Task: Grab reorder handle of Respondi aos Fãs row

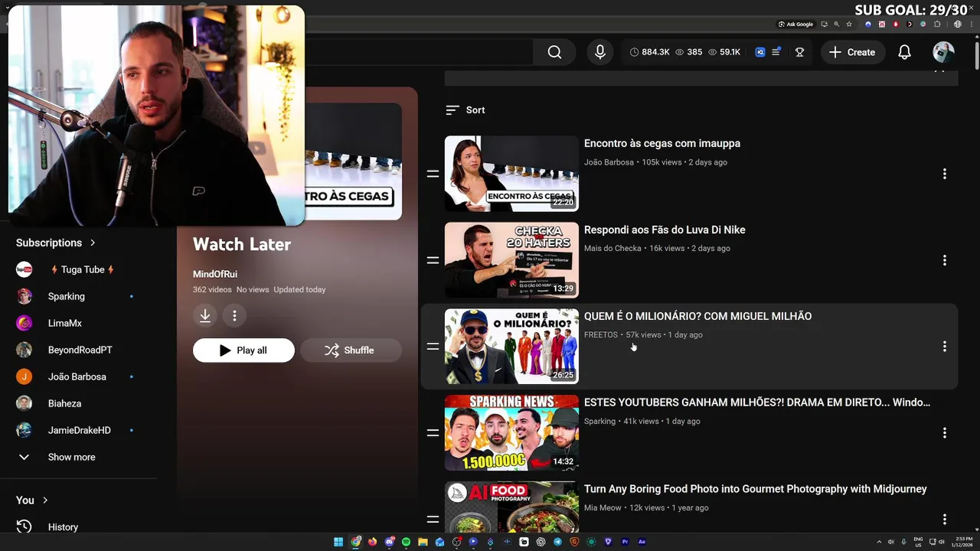Action: tap(433, 260)
